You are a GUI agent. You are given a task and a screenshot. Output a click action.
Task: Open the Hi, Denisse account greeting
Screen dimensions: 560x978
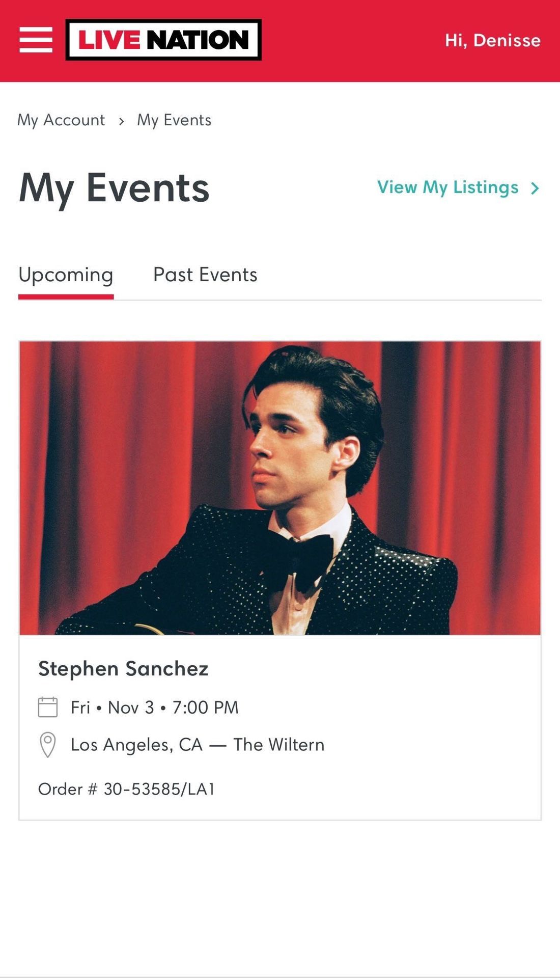pos(492,40)
